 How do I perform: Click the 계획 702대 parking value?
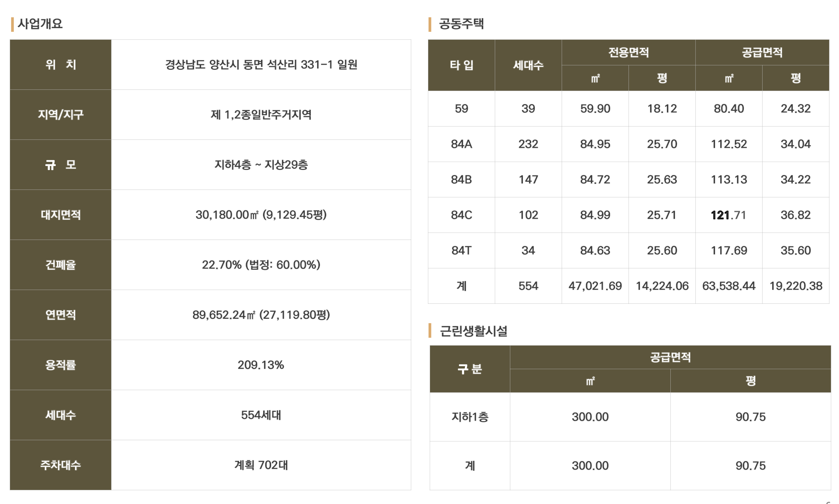[261, 465]
